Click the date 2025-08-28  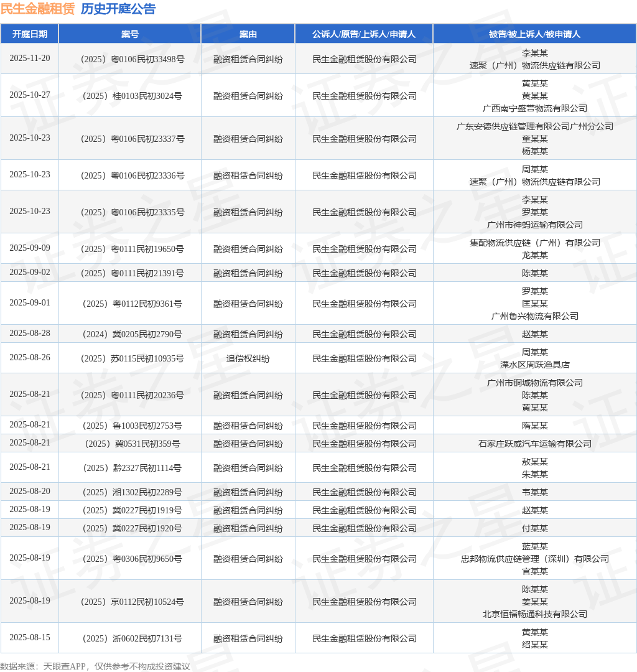click(30, 334)
